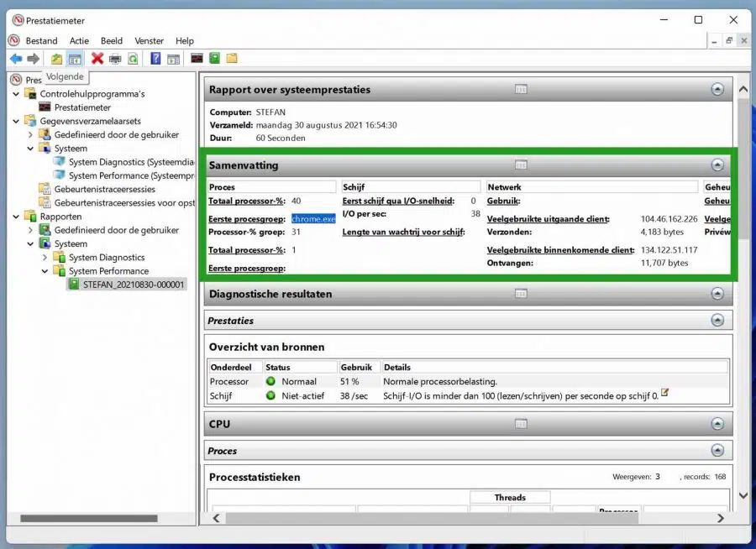Collapse the CPU section

pyautogui.click(x=717, y=424)
